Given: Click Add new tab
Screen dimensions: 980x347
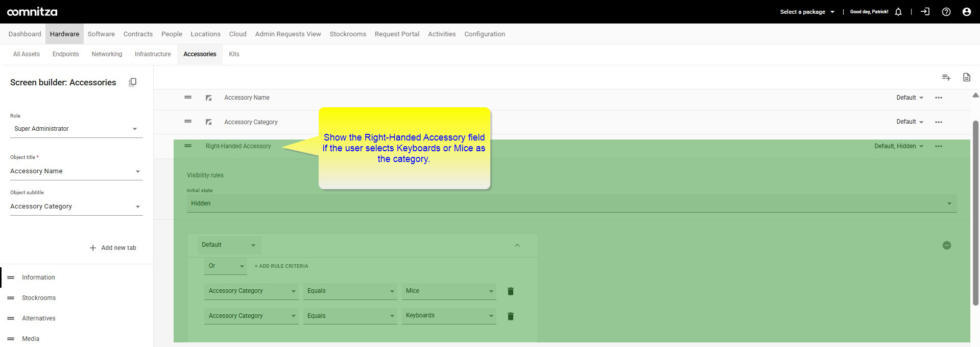Looking at the screenshot, I should [x=113, y=248].
